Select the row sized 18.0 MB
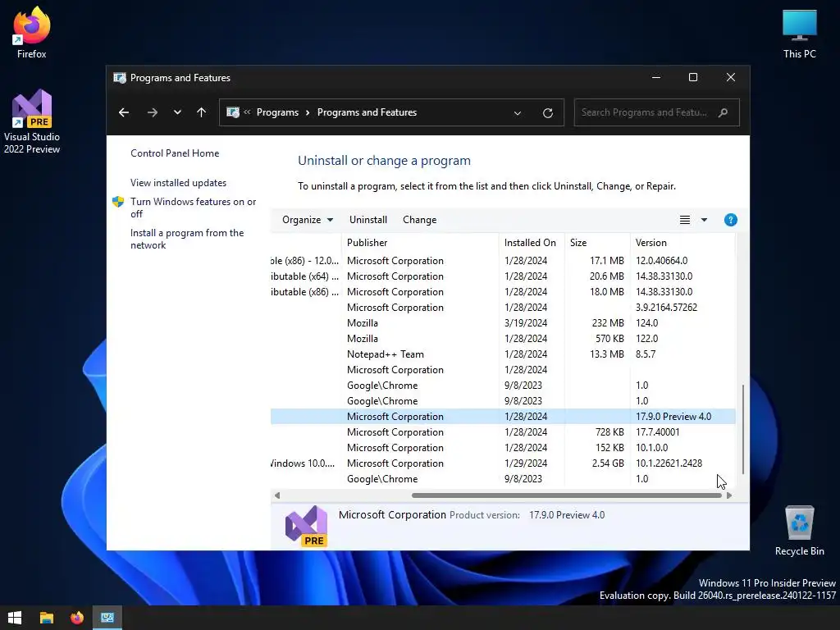Viewport: 840px width, 630px height. (x=503, y=292)
